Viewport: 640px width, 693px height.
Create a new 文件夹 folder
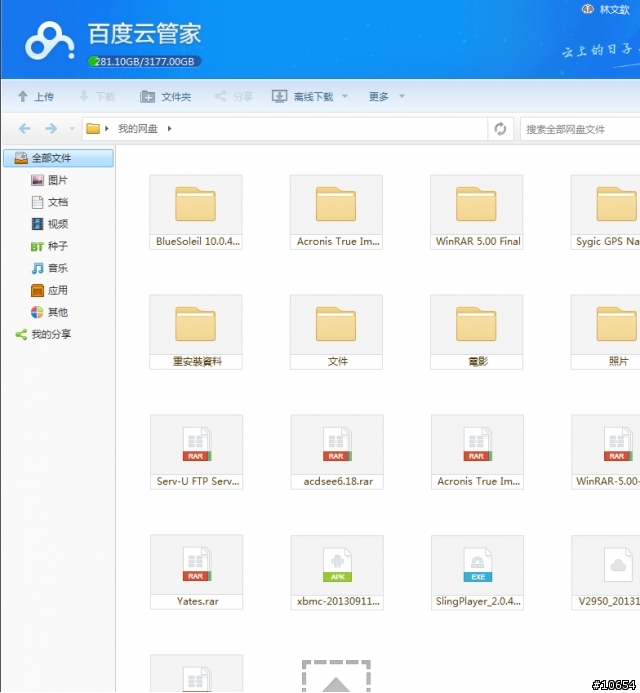tap(165, 96)
